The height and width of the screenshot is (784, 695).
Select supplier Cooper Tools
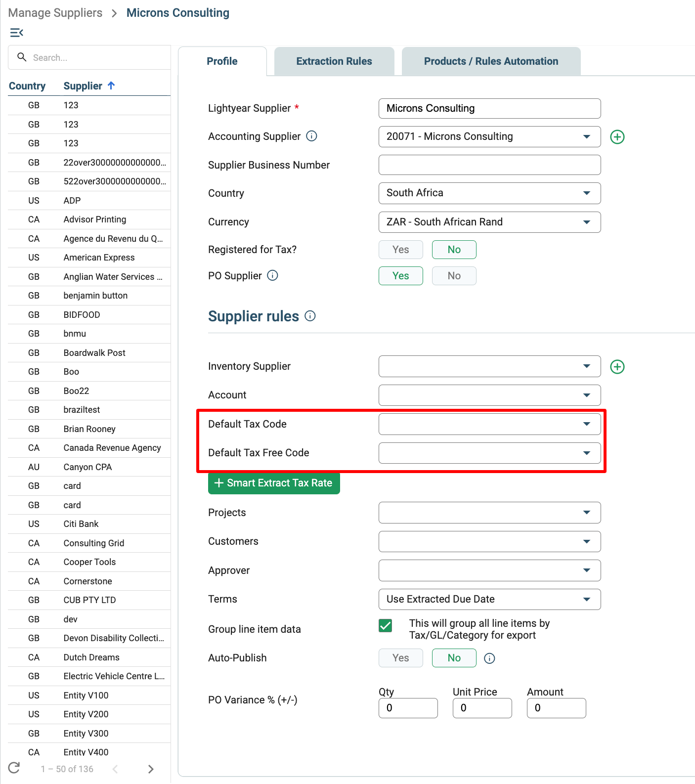click(89, 562)
